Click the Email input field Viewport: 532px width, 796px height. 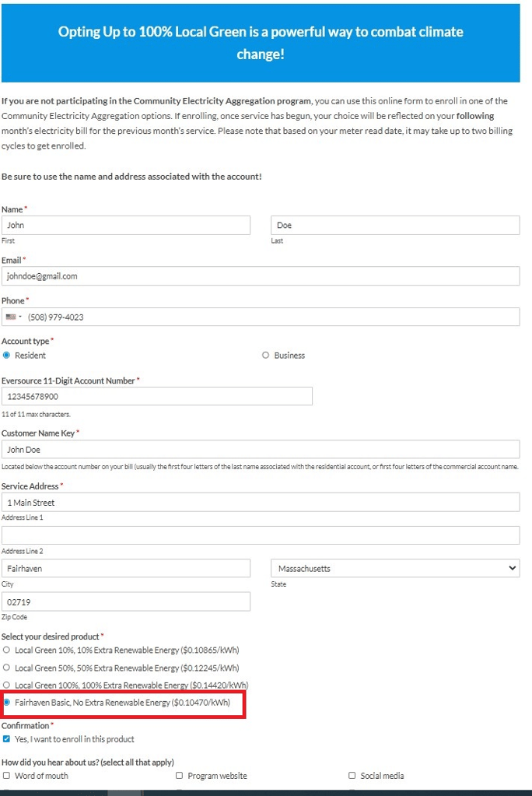(x=261, y=276)
